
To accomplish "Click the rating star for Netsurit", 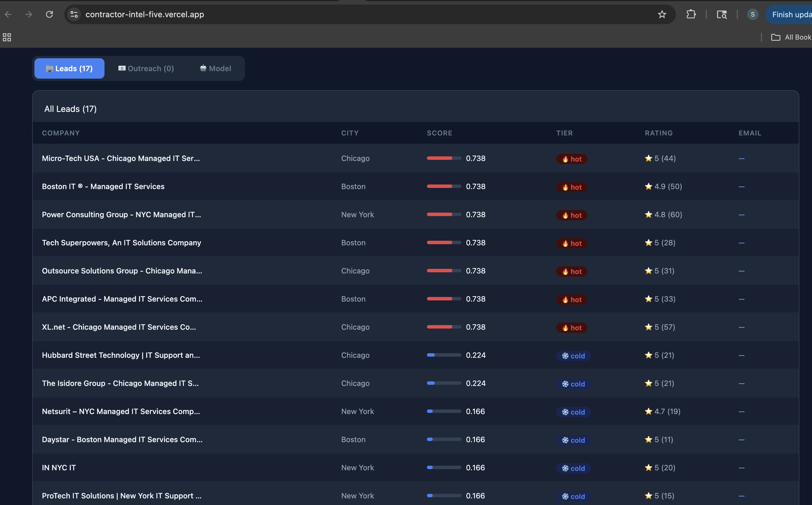I will [649, 411].
